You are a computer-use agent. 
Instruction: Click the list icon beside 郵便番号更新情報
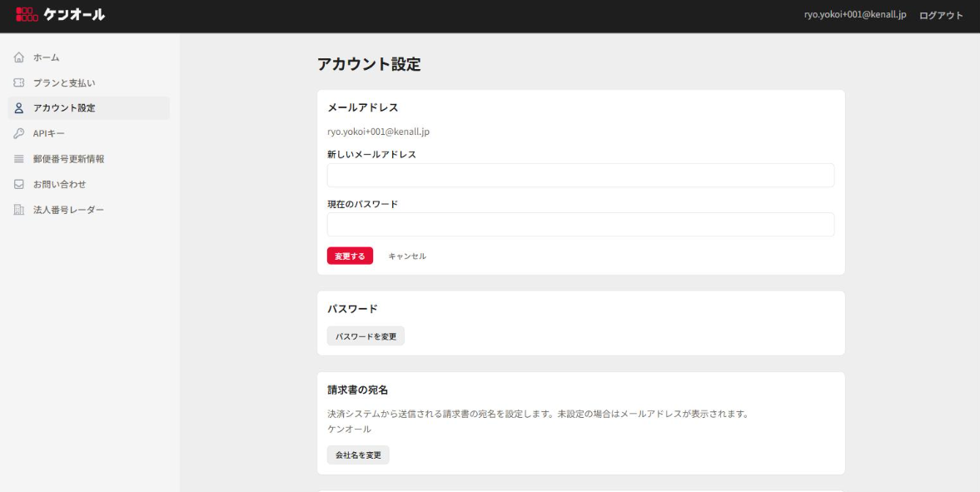(19, 159)
